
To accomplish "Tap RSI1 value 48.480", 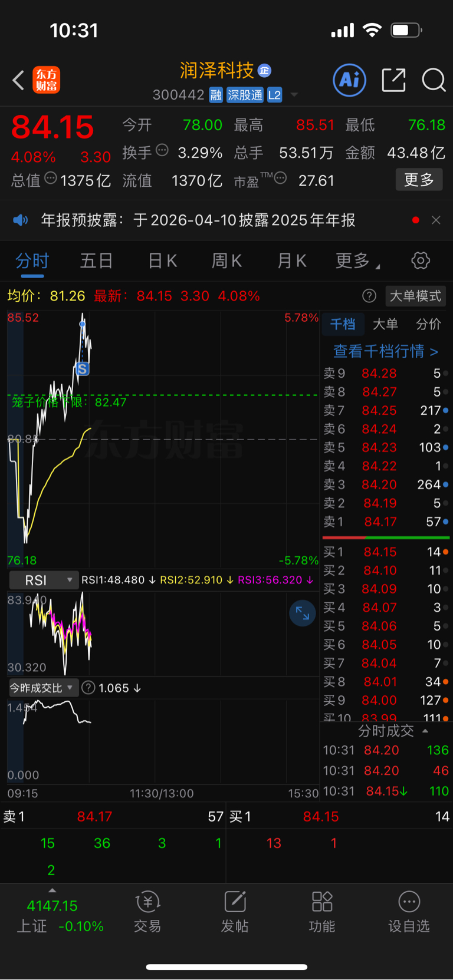I will pos(119,580).
